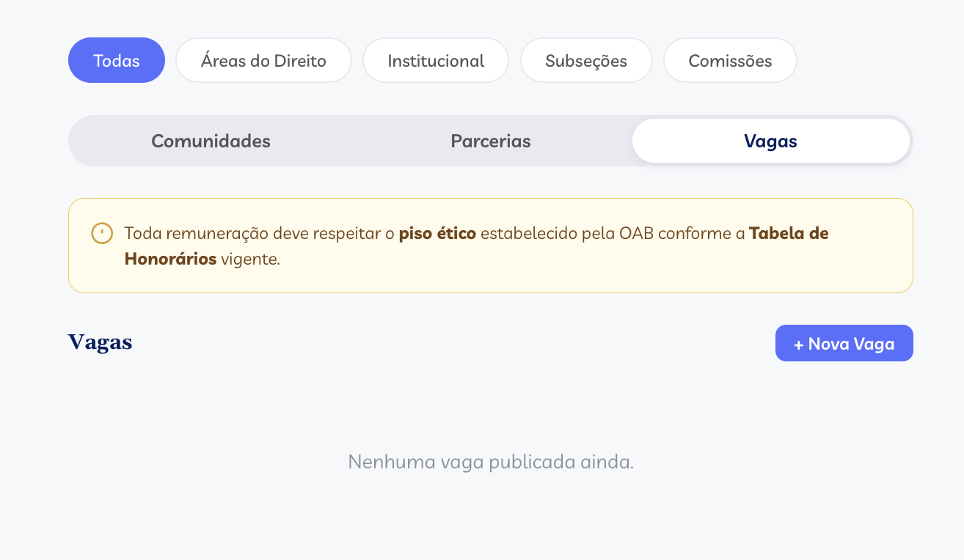
Task: Choose the Subseções filter
Action: (585, 60)
